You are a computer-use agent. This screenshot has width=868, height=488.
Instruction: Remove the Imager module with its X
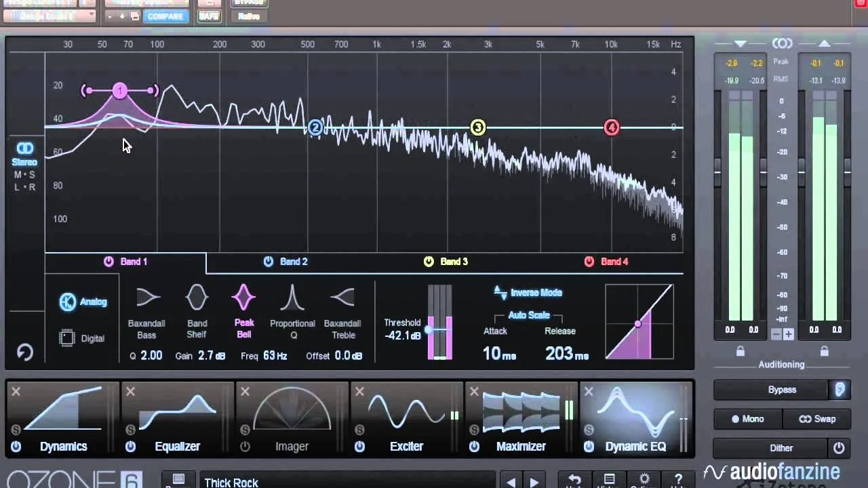coord(245,391)
